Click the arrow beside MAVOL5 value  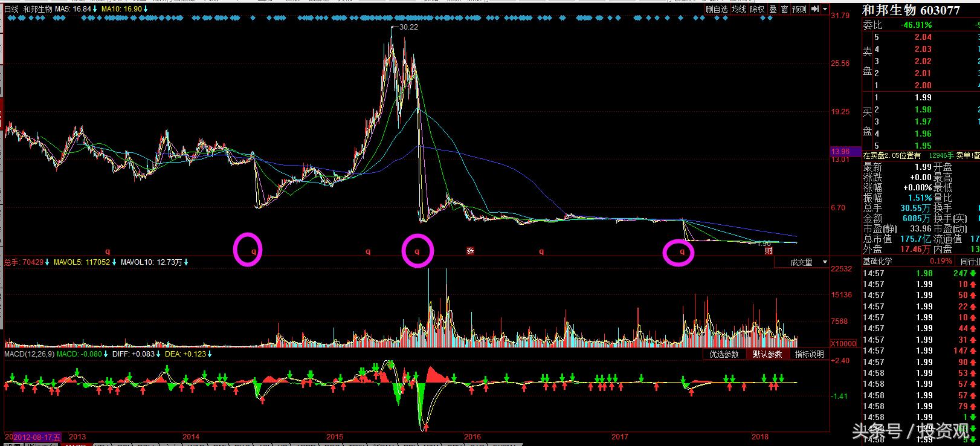[113, 262]
